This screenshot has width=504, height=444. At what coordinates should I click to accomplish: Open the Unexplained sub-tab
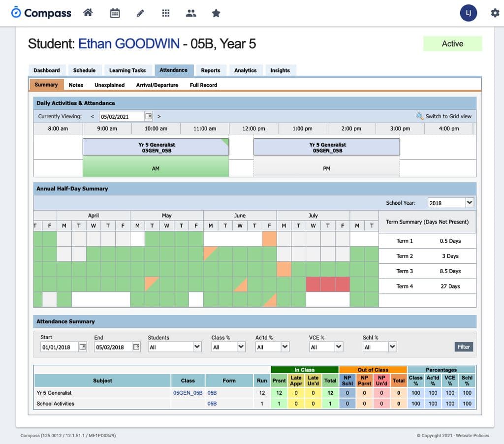[109, 85]
